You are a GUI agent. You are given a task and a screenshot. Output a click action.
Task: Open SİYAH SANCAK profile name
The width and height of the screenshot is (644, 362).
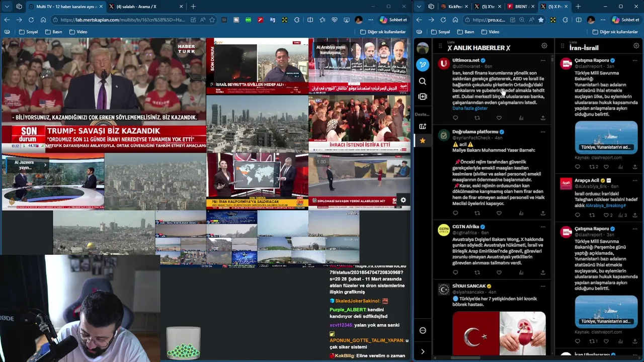pos(468,286)
